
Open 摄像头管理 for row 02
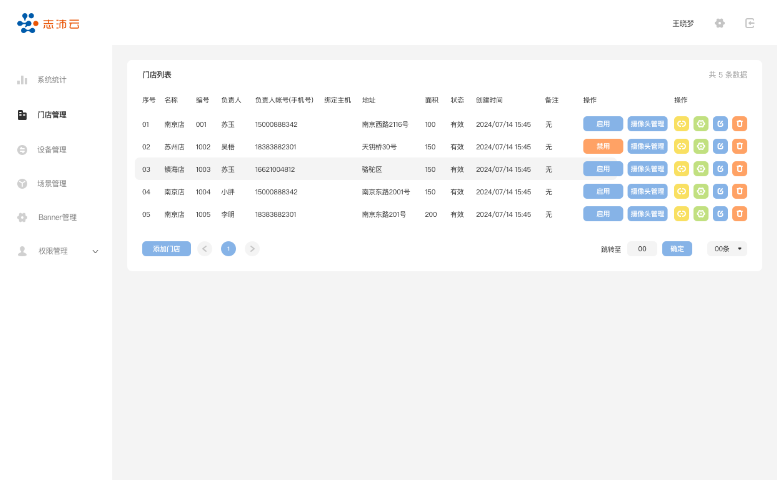tap(647, 146)
